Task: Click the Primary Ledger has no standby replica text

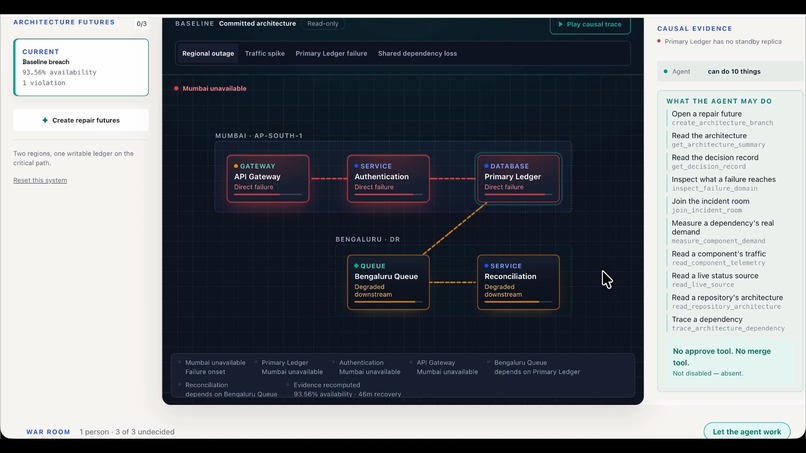Action: click(723, 41)
